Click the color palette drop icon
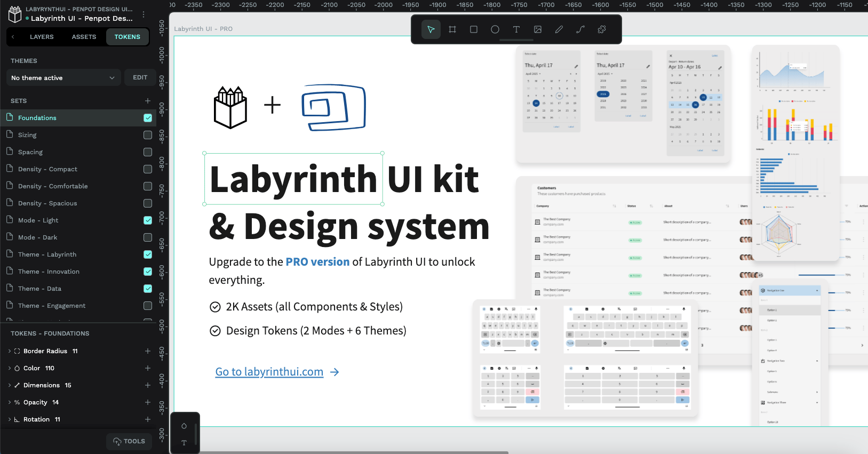The height and width of the screenshot is (454, 868). [184, 426]
